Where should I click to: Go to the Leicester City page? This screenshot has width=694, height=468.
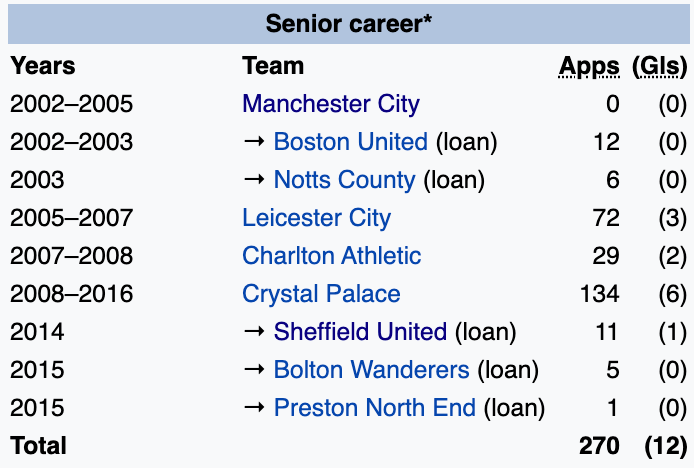coord(316,218)
